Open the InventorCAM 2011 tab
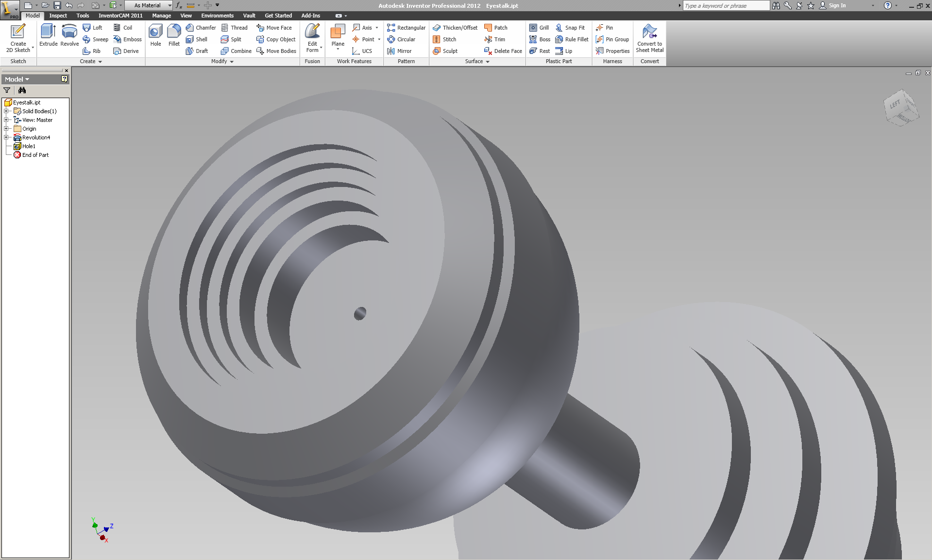932x560 pixels. click(x=120, y=16)
